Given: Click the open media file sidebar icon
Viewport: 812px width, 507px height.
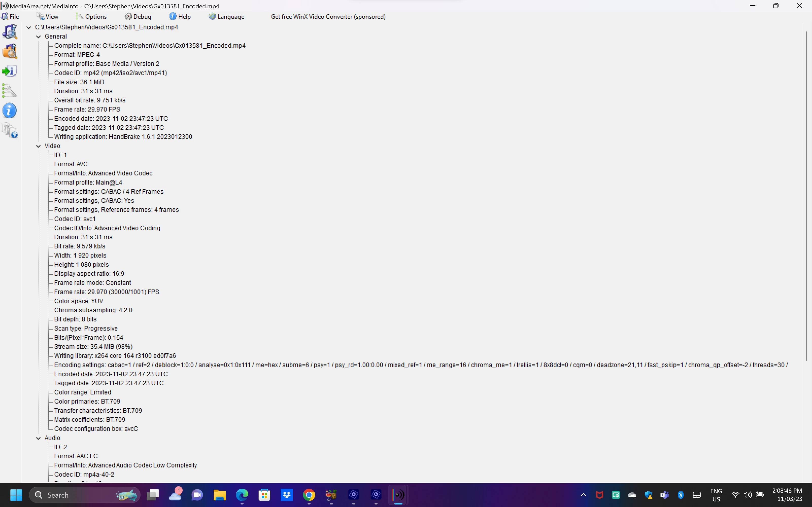Looking at the screenshot, I should [10, 31].
